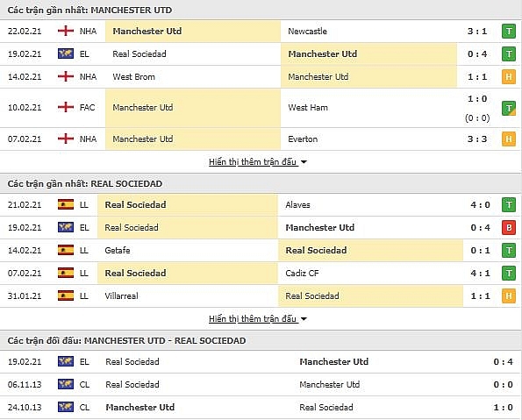Click the England flag beside the FAC match

(66, 107)
